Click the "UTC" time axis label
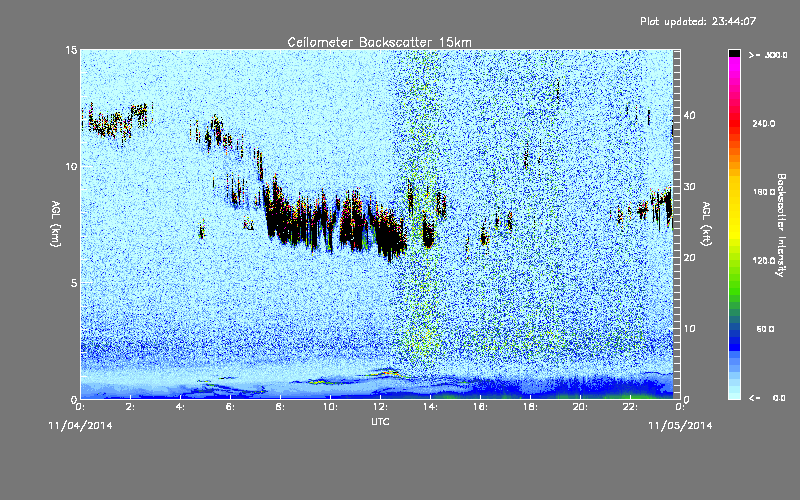The width and height of the screenshot is (800, 500). (x=380, y=421)
